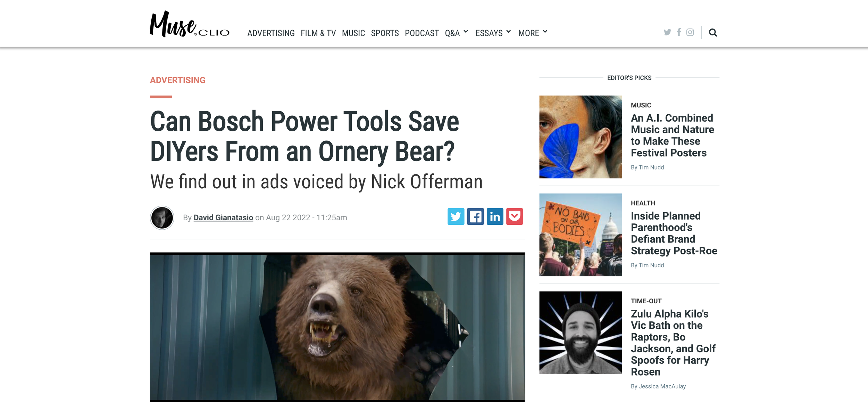Expand the Q&A dropdown menu

click(457, 33)
